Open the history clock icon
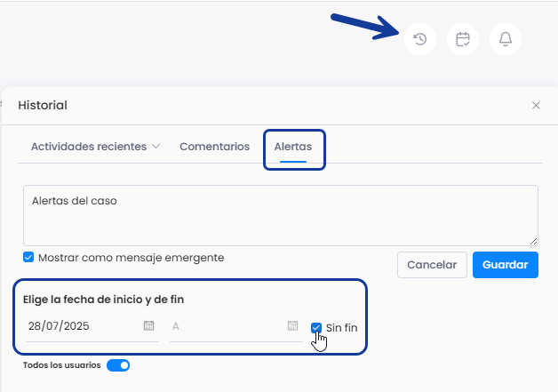 [420, 39]
